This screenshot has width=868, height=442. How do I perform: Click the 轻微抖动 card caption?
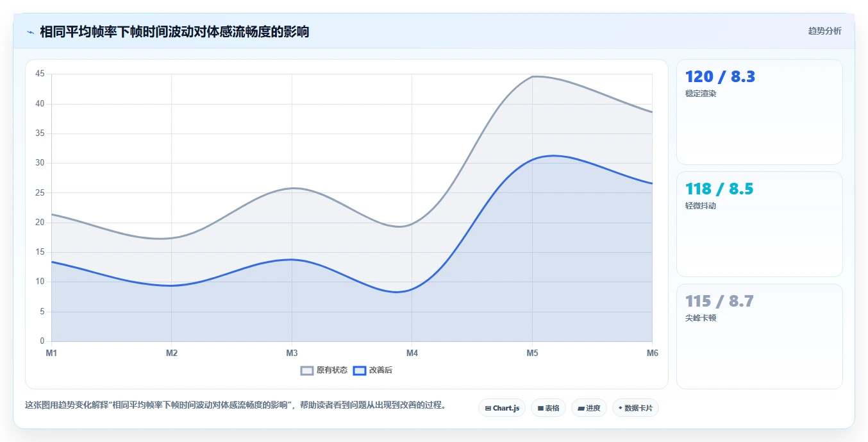pyautogui.click(x=701, y=206)
